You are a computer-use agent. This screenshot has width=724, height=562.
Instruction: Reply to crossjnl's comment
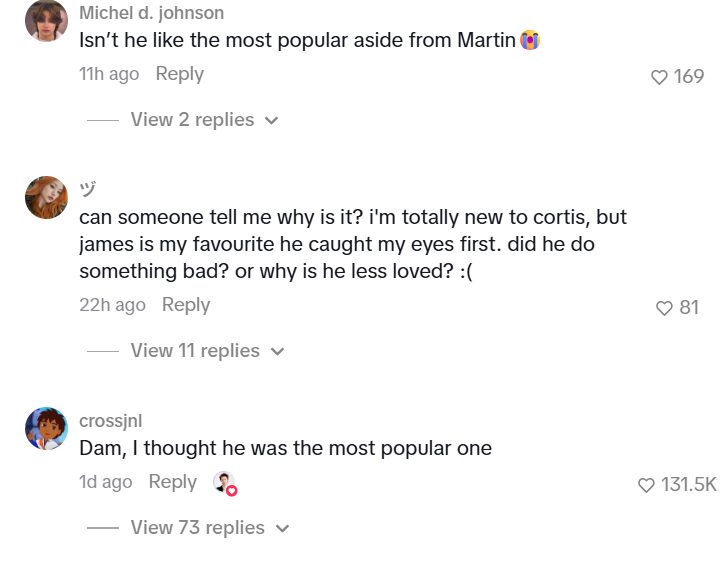click(173, 482)
